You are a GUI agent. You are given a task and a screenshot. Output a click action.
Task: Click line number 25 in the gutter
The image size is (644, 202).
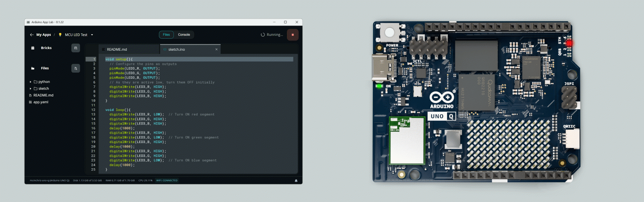(x=94, y=169)
